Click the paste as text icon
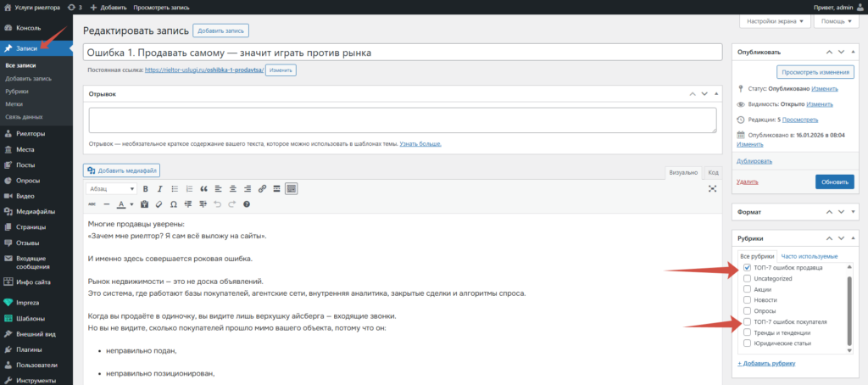The image size is (868, 385). [x=144, y=204]
